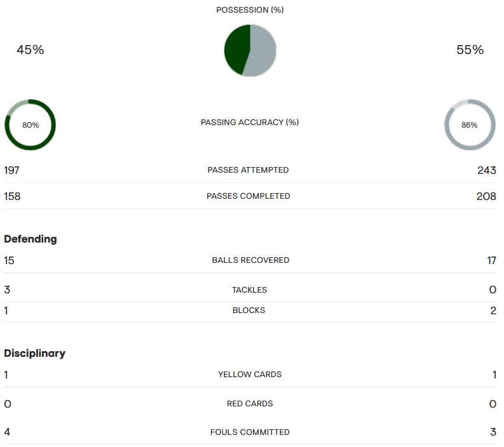Image resolution: width=504 pixels, height=447 pixels.
Task: Click the PASSES COMPLETED label
Action: pos(248,196)
